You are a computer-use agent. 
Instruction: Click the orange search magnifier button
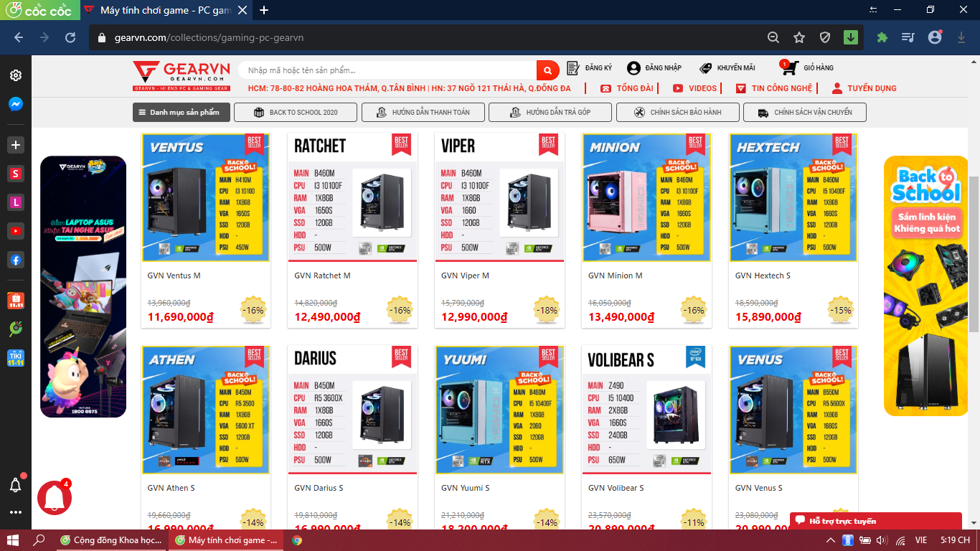547,70
